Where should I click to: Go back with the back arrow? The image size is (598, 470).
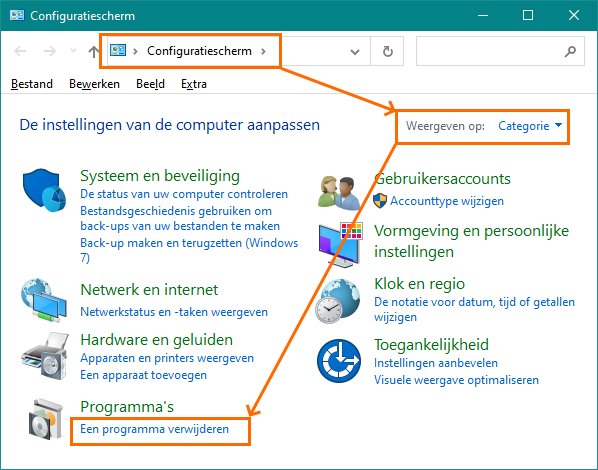pos(20,51)
